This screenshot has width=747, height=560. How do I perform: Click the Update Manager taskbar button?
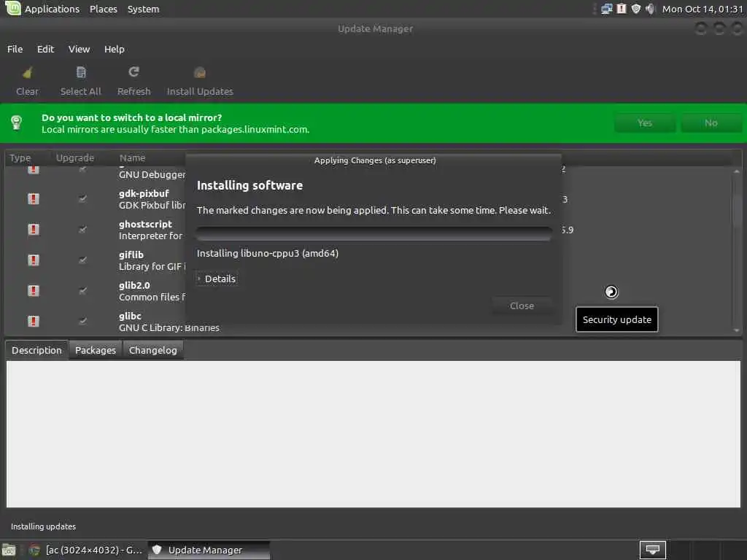click(x=209, y=550)
